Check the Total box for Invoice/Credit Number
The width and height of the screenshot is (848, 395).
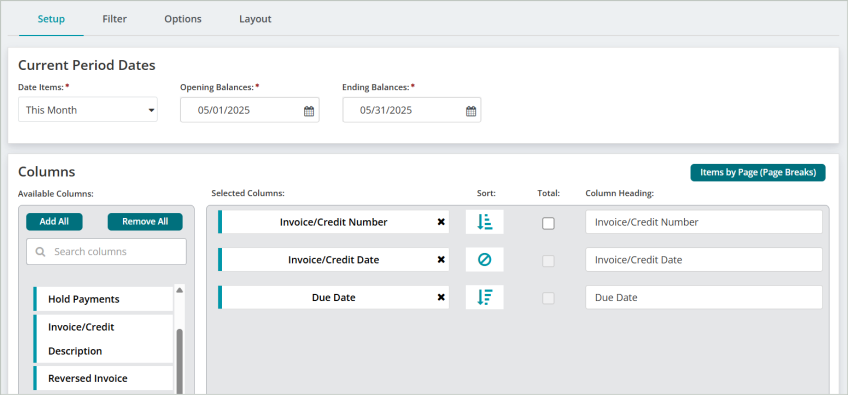pyautogui.click(x=548, y=223)
